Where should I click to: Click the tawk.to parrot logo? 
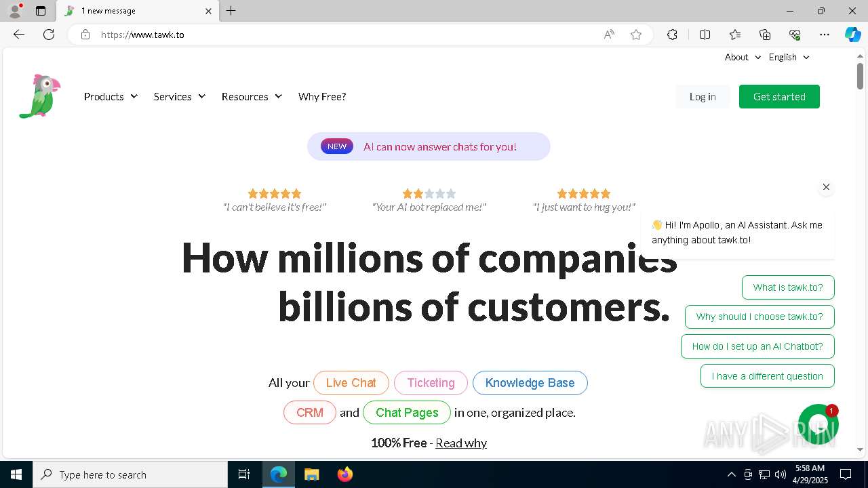(40, 96)
